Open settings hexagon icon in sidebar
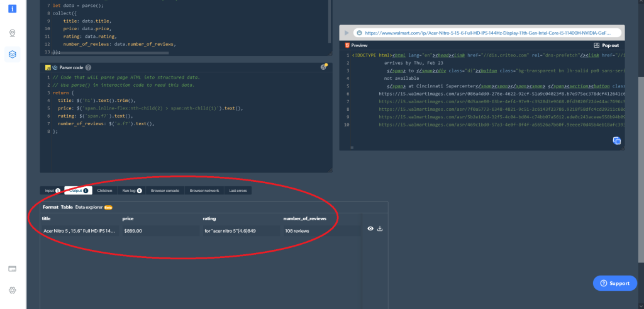Viewport: 644px width, 309px height. (x=13, y=290)
